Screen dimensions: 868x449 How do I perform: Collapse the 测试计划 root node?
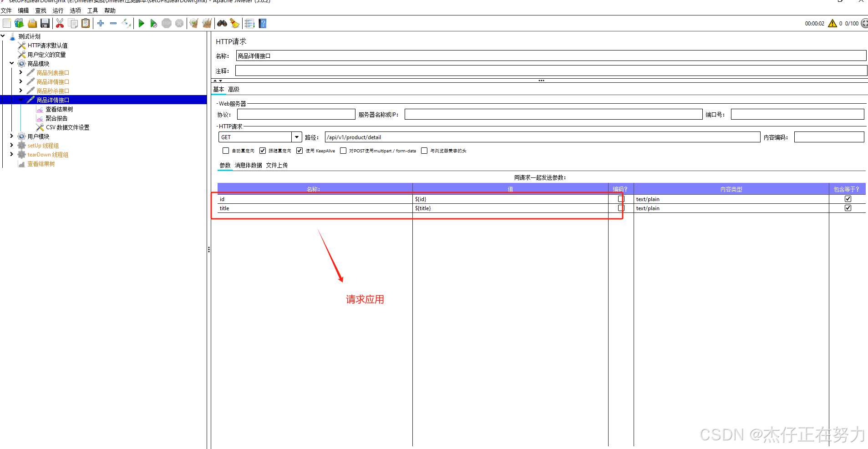[3, 36]
